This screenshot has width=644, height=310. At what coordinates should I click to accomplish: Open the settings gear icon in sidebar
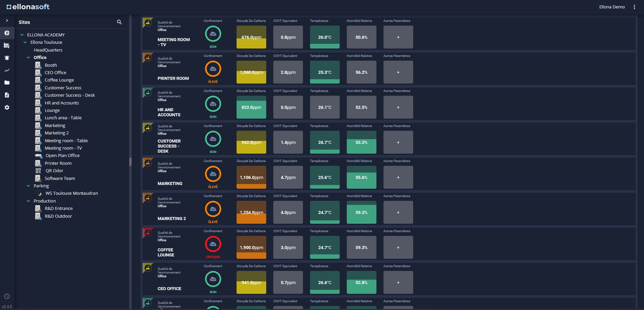(x=7, y=107)
